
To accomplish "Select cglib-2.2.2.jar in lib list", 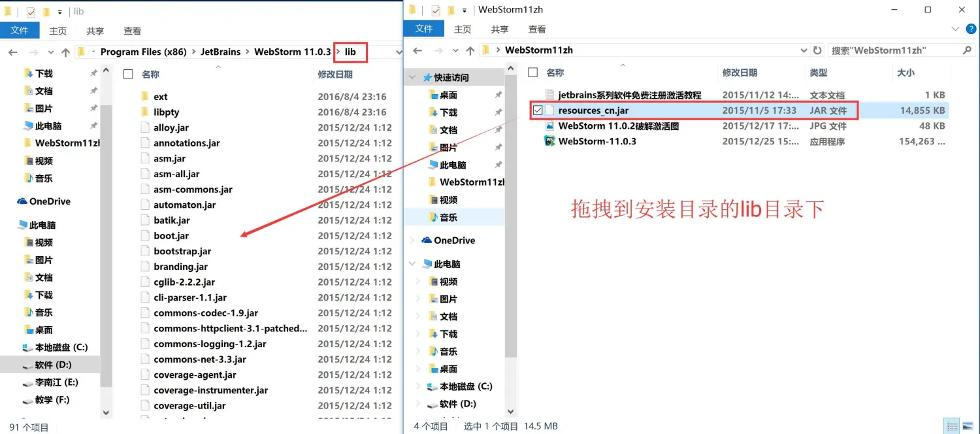I will (184, 282).
